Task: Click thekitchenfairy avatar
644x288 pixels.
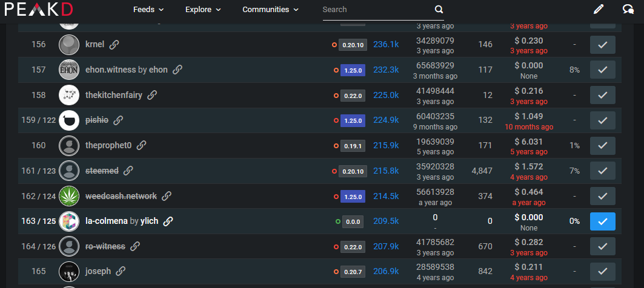Action: [69, 95]
